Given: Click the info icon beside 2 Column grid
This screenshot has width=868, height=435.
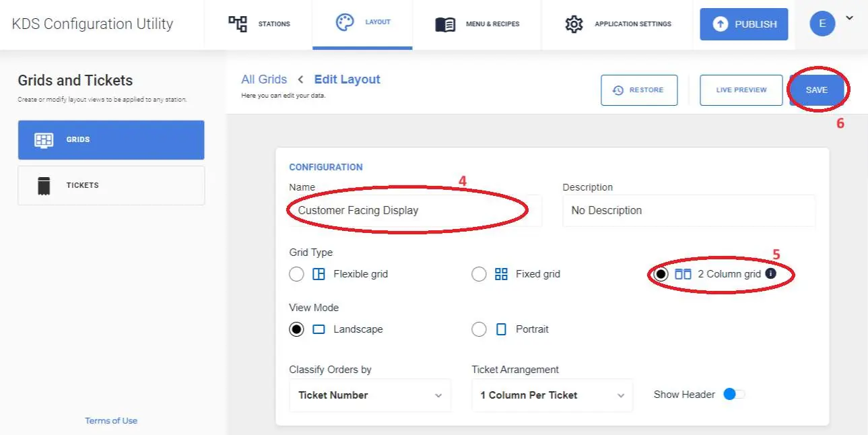Looking at the screenshot, I should 771,273.
